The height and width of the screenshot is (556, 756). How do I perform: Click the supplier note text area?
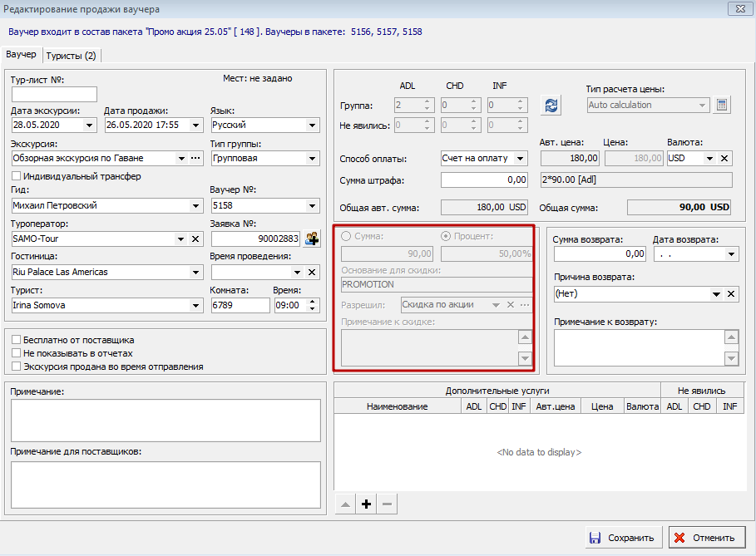(x=166, y=485)
